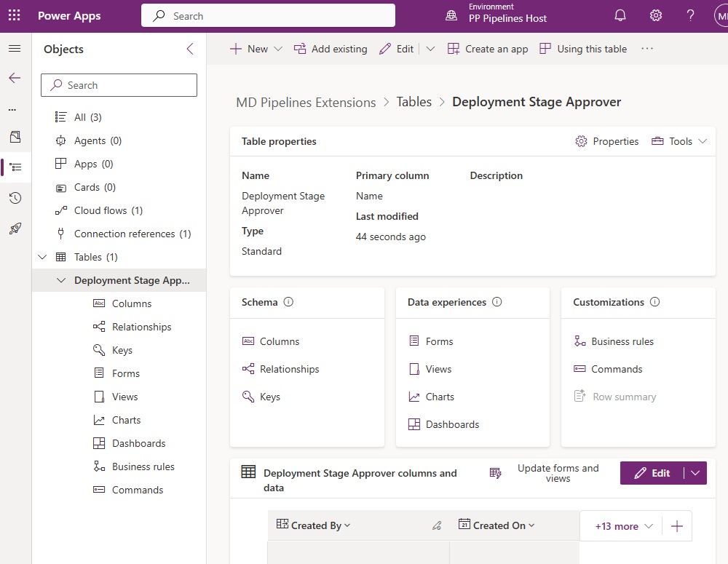728x564 pixels.
Task: Select Connection references (1)
Action: (132, 234)
